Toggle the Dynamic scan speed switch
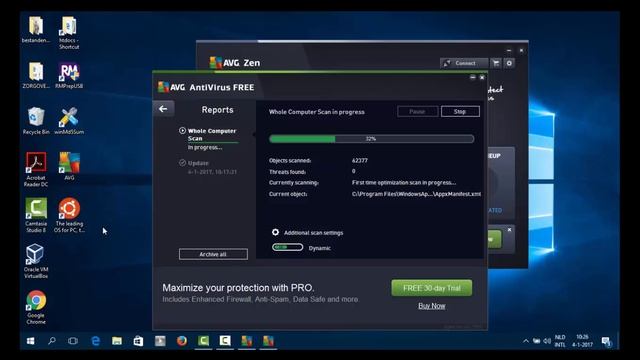Viewport: 640px width, 360px height. (287, 247)
